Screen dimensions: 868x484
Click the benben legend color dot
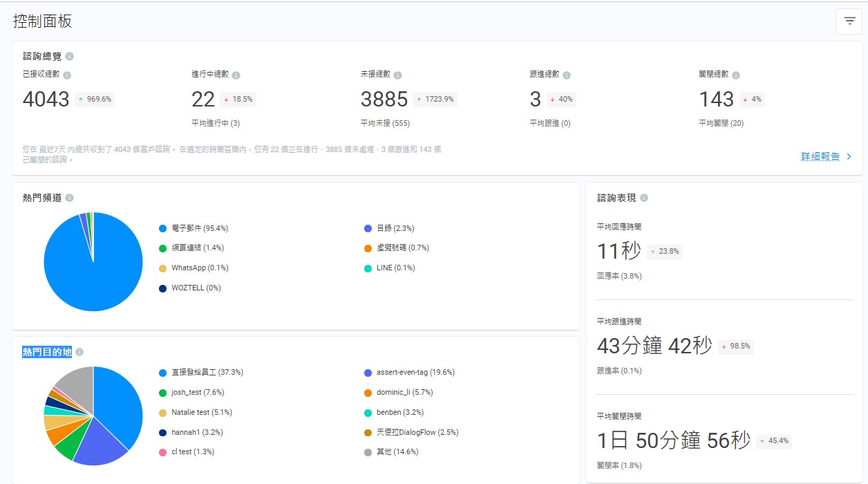(368, 413)
